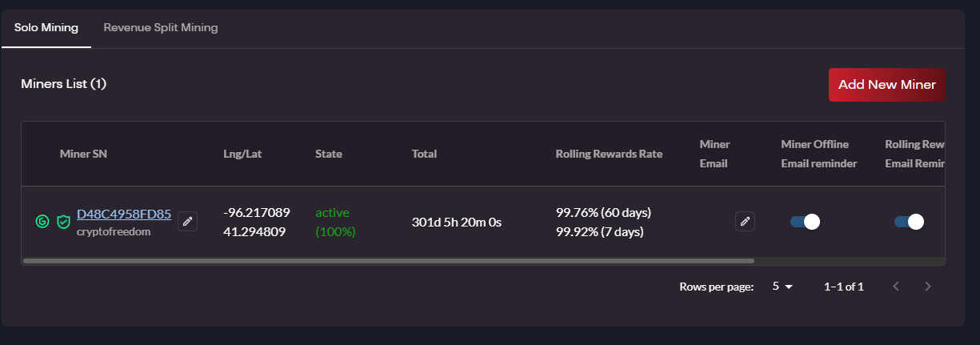The width and height of the screenshot is (980, 345).
Task: Click the Miner SN column header
Action: (x=83, y=154)
